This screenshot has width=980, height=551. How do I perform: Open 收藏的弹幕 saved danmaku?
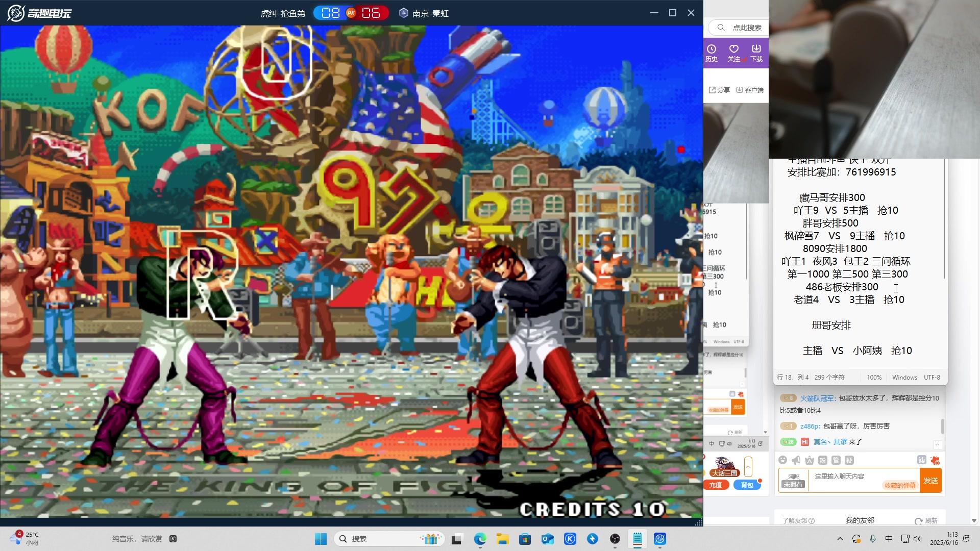(x=900, y=485)
